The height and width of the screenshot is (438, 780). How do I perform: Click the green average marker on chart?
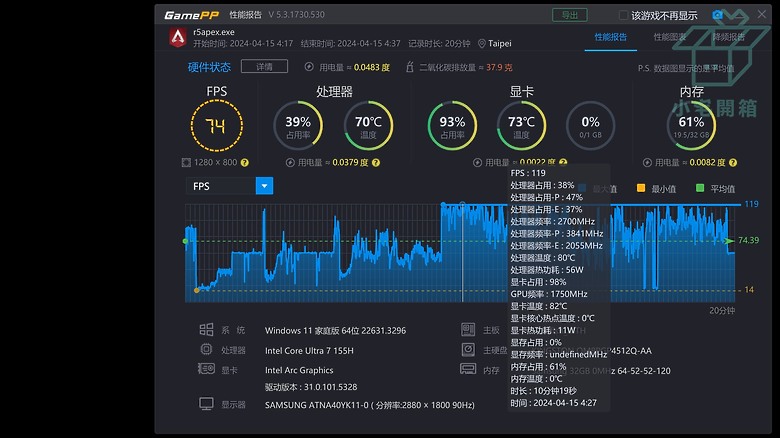point(186,241)
